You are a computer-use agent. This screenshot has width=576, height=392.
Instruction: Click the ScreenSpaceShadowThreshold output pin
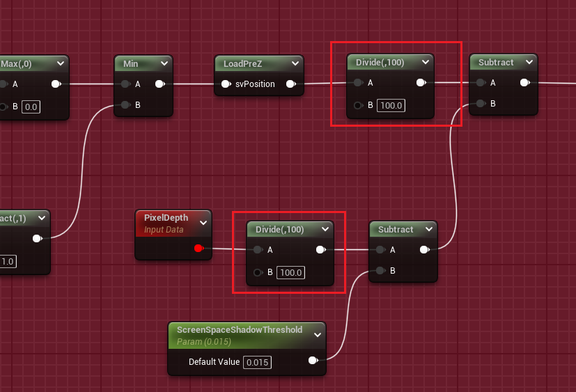(x=313, y=361)
